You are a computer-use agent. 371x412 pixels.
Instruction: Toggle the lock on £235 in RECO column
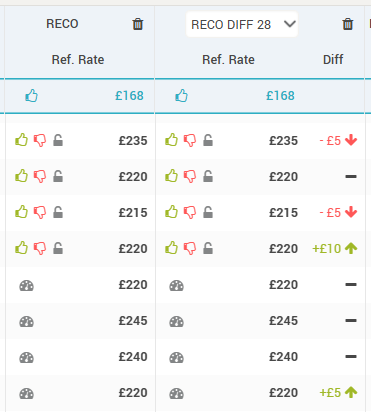pyautogui.click(x=58, y=140)
